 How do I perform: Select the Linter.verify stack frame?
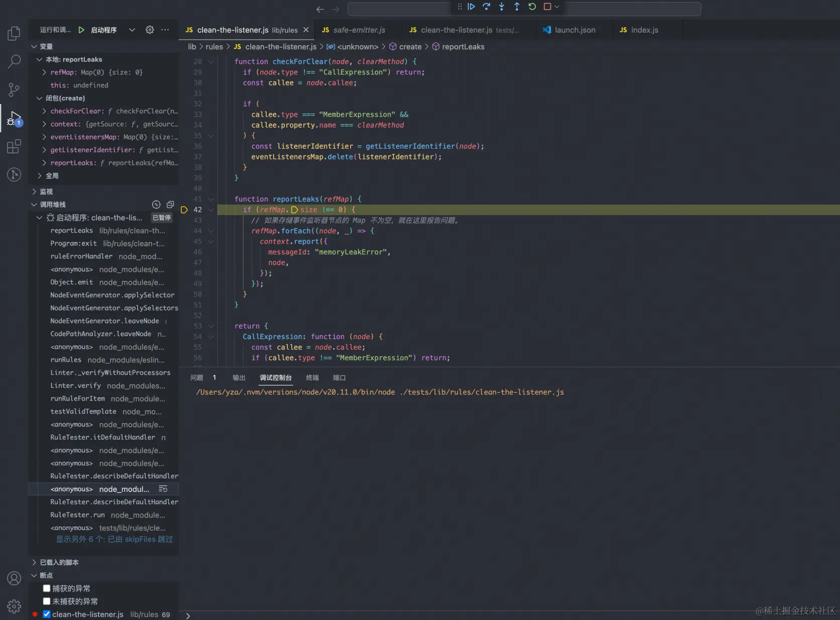click(x=103, y=385)
